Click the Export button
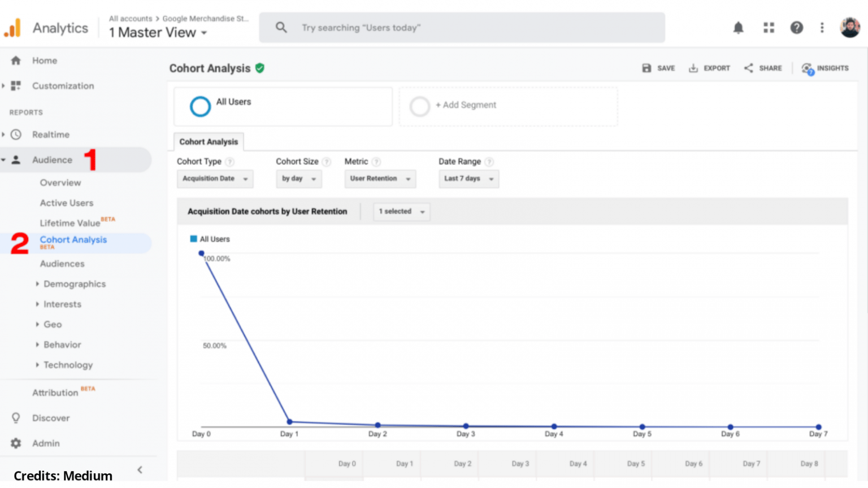The width and height of the screenshot is (868, 488). click(x=710, y=68)
